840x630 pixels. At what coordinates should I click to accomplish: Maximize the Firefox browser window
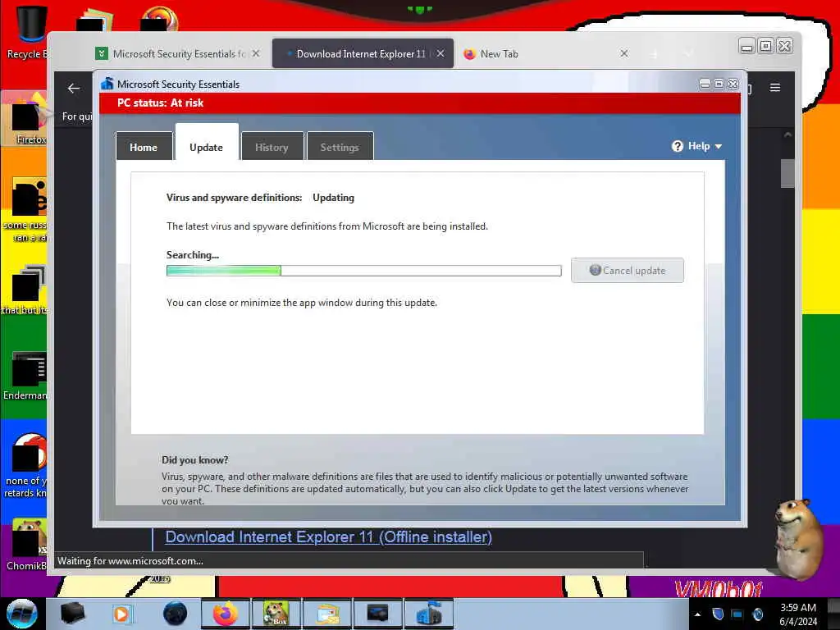coord(765,46)
